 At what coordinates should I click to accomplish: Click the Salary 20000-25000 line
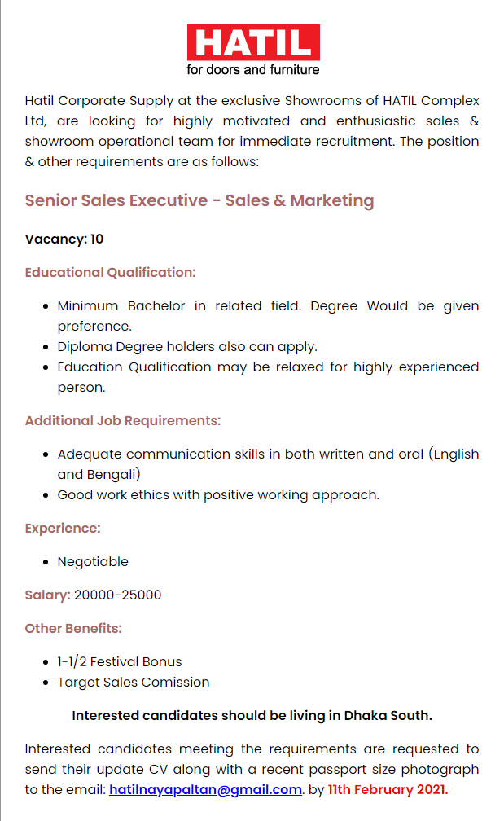93,595
